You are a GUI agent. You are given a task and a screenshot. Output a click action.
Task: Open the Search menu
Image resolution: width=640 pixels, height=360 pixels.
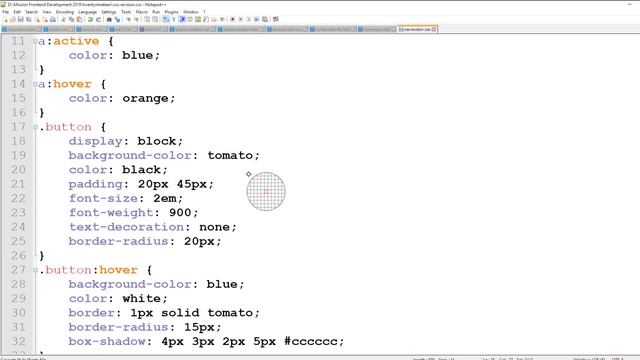click(x=31, y=12)
